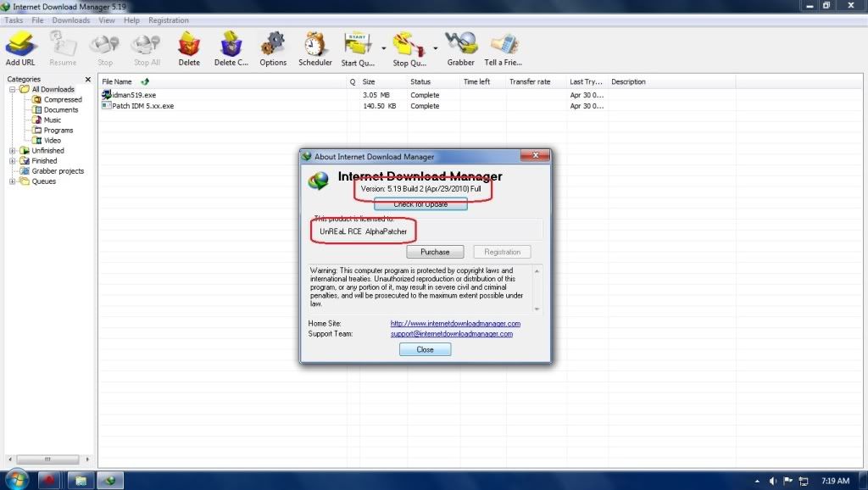Screen dimensions: 868x490
Task: Click the Stop toolbar icon
Action: click(104, 48)
